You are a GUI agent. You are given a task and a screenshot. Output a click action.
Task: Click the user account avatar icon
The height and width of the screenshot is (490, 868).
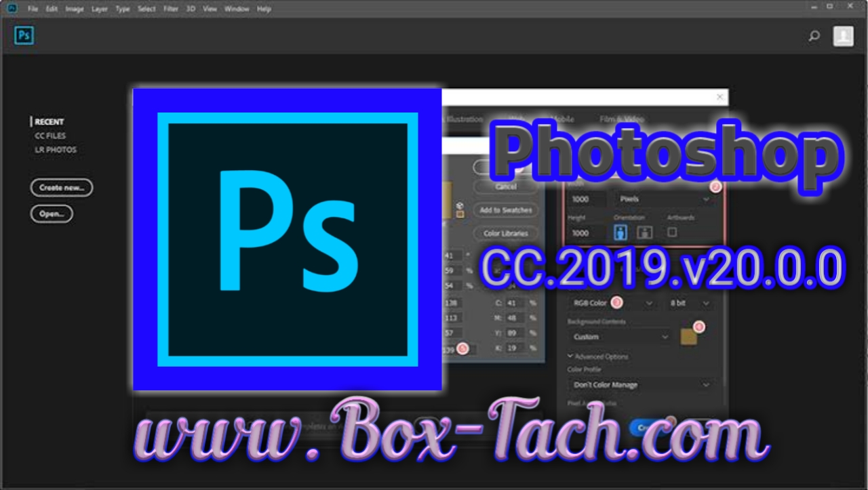tap(844, 36)
